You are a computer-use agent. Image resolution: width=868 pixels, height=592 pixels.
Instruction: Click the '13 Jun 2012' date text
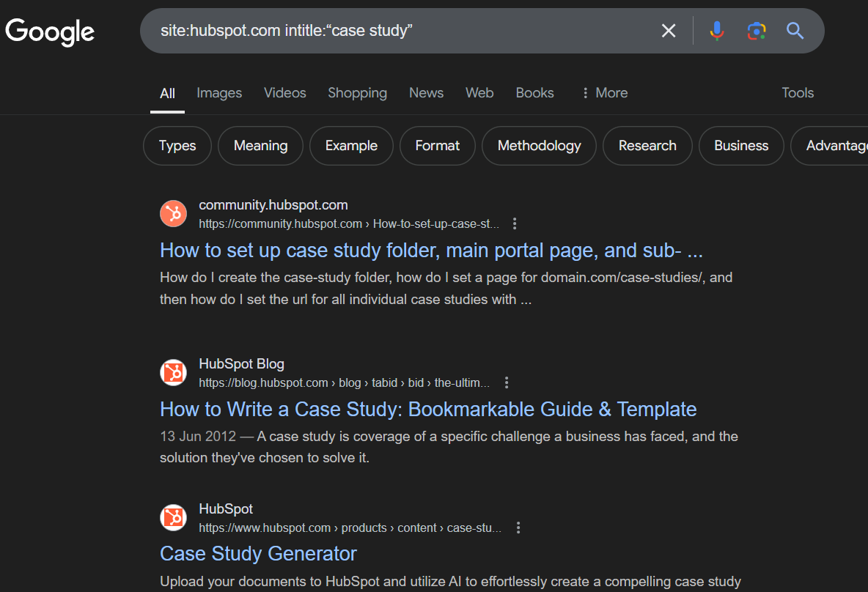(x=198, y=436)
